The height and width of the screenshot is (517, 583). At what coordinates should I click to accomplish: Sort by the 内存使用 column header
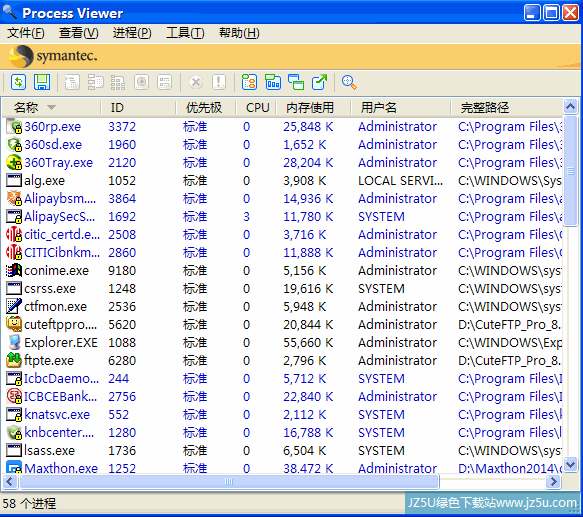[314, 108]
